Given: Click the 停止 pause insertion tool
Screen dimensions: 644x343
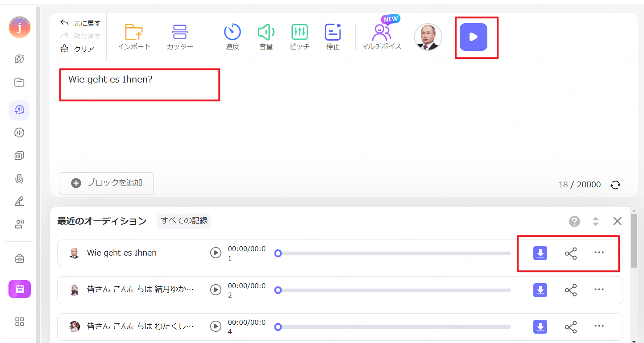Looking at the screenshot, I should coord(333,37).
